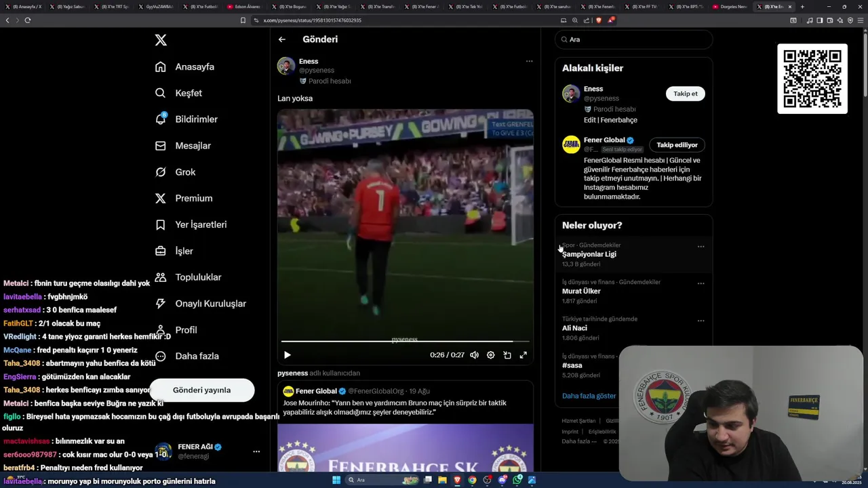Viewport: 868px width, 488px height.
Task: Open Ali Naci trend
Action: pyautogui.click(x=574, y=328)
